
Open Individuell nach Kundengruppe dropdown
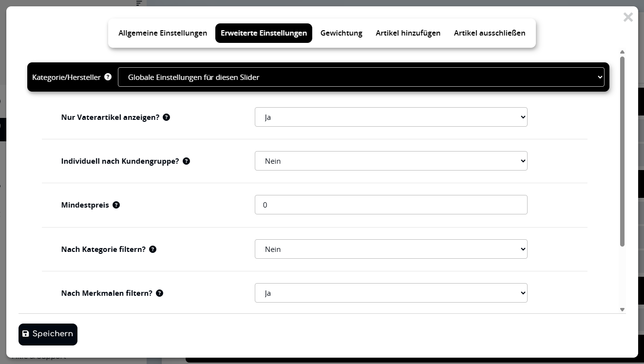click(x=391, y=161)
